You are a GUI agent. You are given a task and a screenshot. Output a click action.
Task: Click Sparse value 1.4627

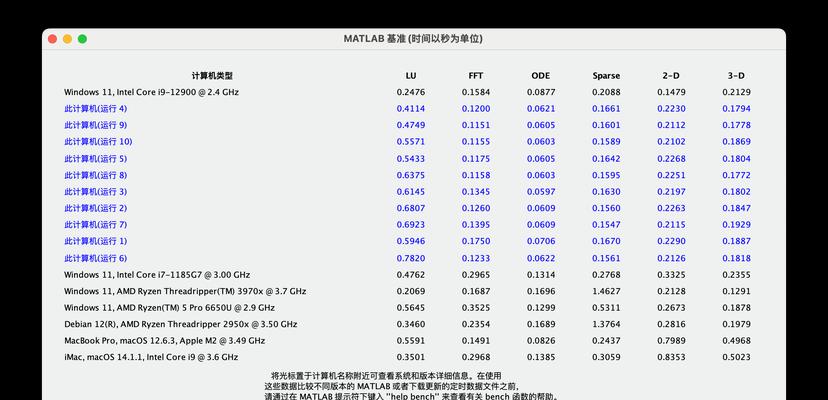click(x=606, y=291)
